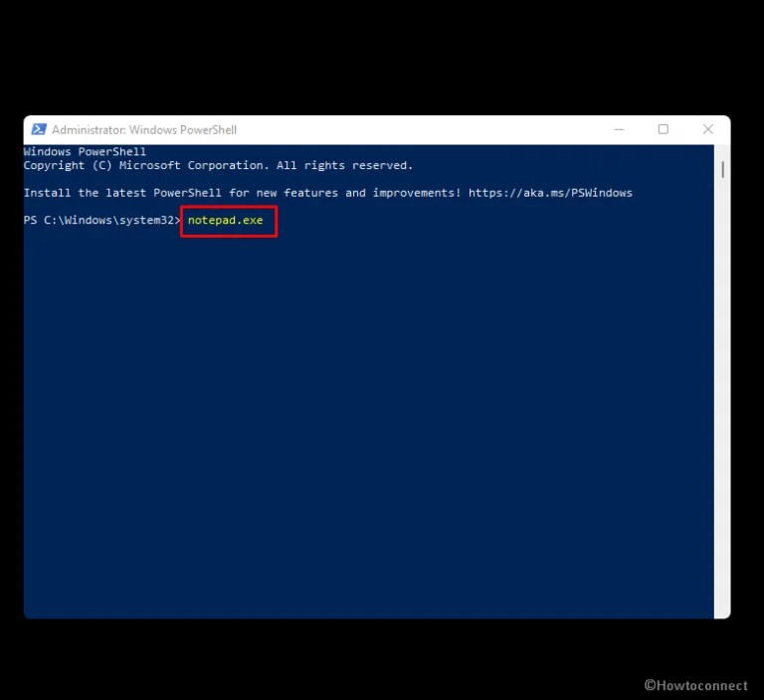
Task: Click the Copyright (C) Microsoft Corporation line
Action: pos(218,166)
